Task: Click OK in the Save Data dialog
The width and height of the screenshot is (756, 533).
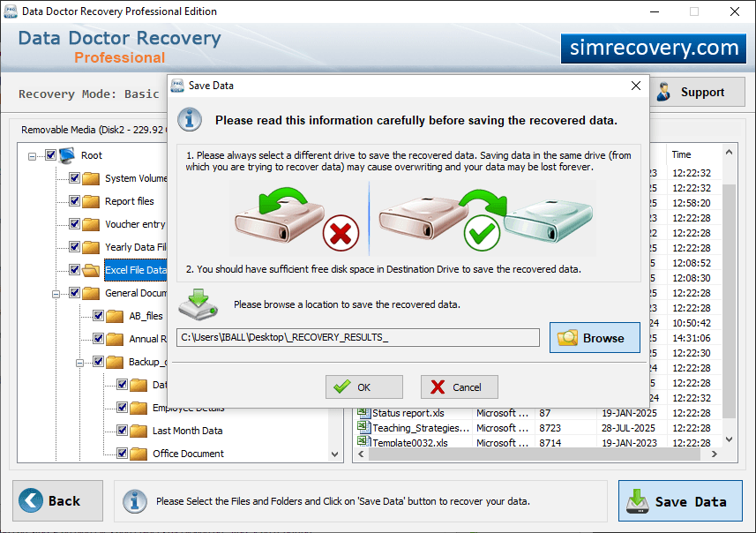Action: (364, 387)
